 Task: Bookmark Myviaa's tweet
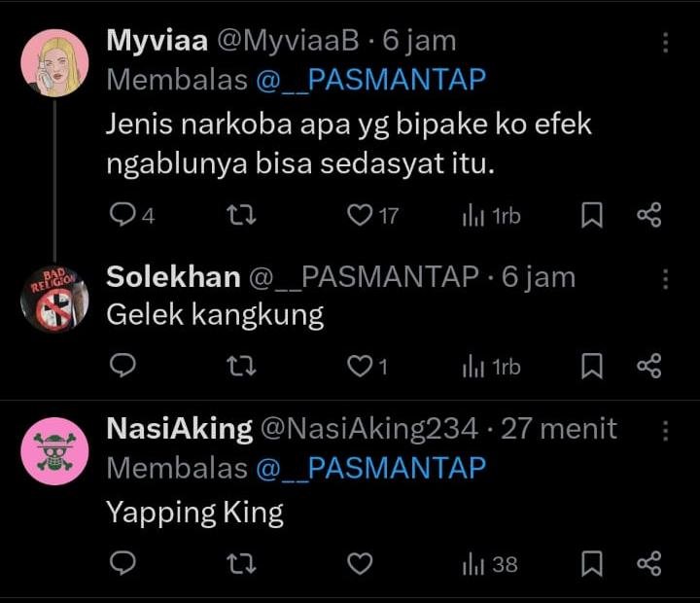pyautogui.click(x=591, y=216)
